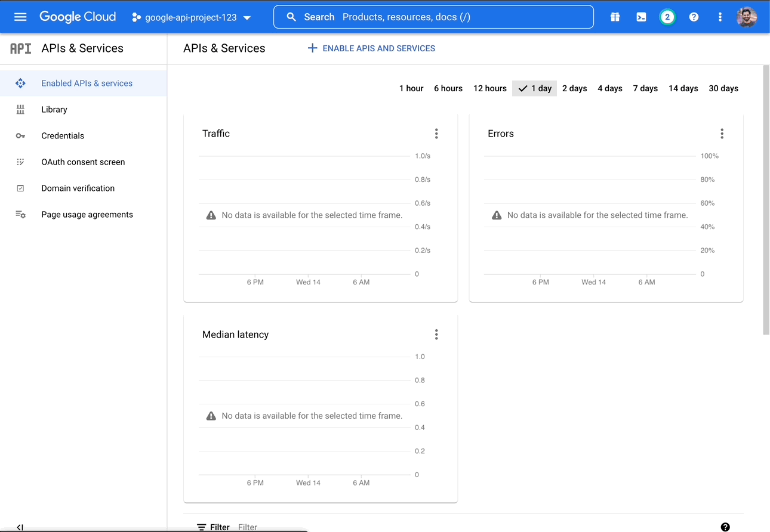Select OAuth consent screen in the sidebar
The width and height of the screenshot is (770, 532).
83,162
